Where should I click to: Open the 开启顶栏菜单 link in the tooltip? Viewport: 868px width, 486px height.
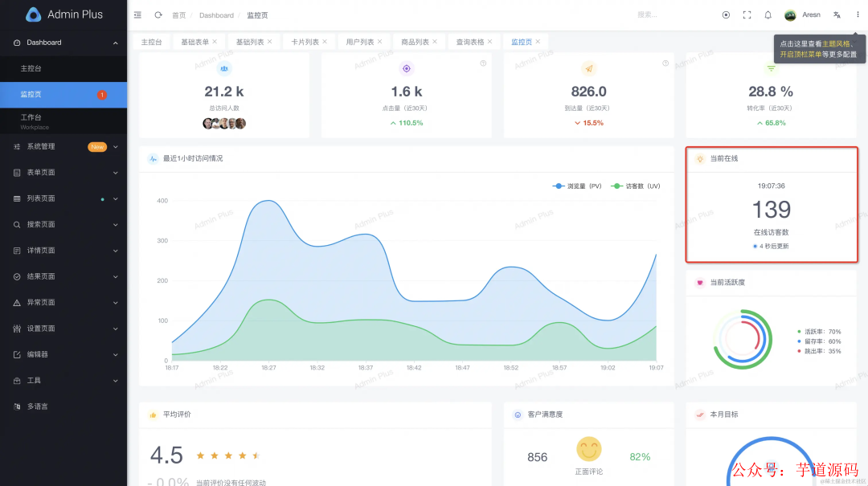tap(800, 55)
